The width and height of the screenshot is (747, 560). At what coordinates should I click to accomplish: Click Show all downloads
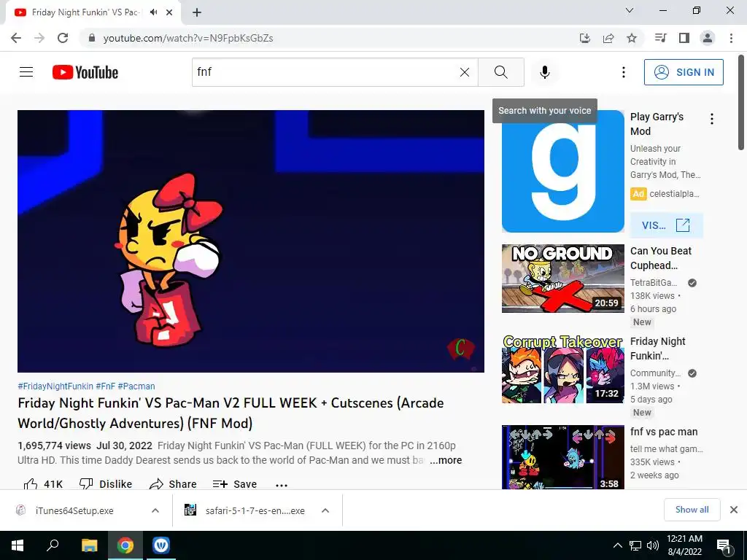pos(692,510)
